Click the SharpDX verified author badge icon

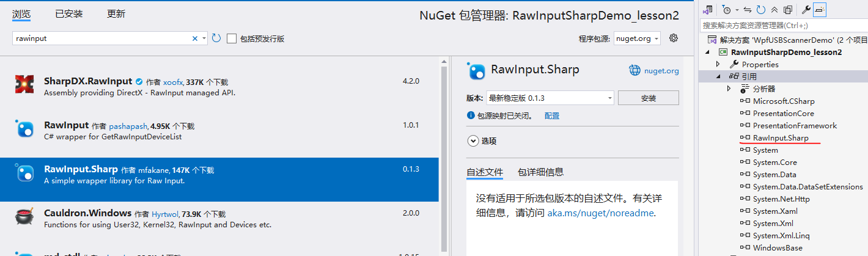pyautogui.click(x=139, y=81)
